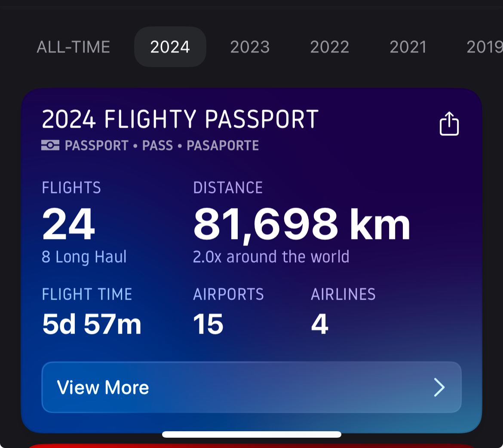Tap the View More chevron arrow
Image resolution: width=503 pixels, height=448 pixels.
[x=439, y=387]
